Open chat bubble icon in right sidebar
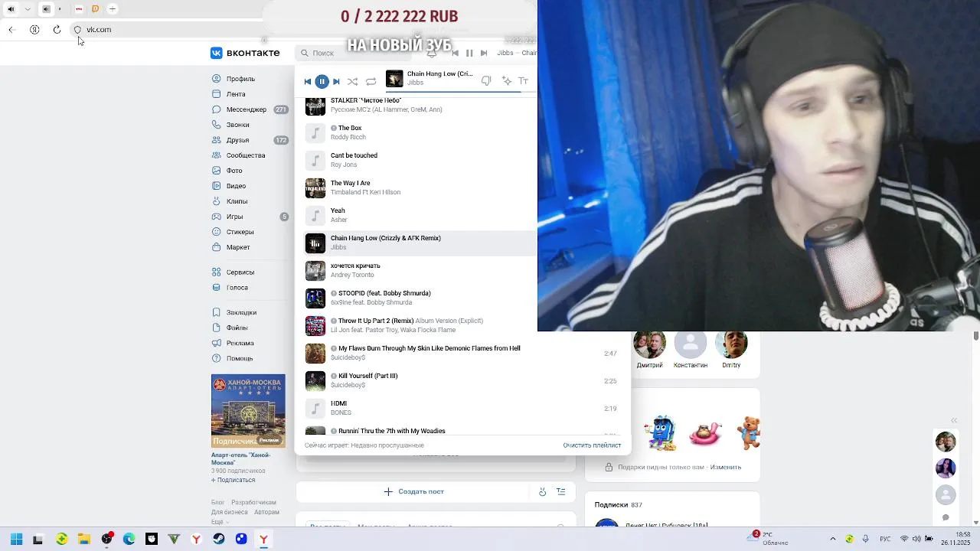980x551 pixels. tap(946, 518)
